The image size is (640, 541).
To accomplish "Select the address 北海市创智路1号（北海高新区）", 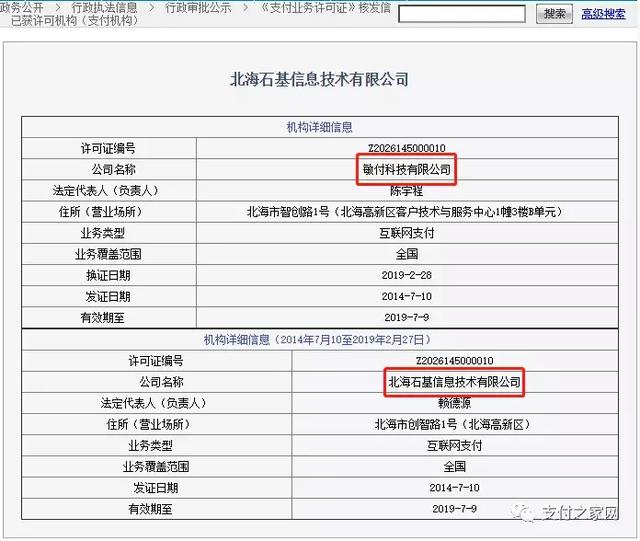I will click(454, 425).
